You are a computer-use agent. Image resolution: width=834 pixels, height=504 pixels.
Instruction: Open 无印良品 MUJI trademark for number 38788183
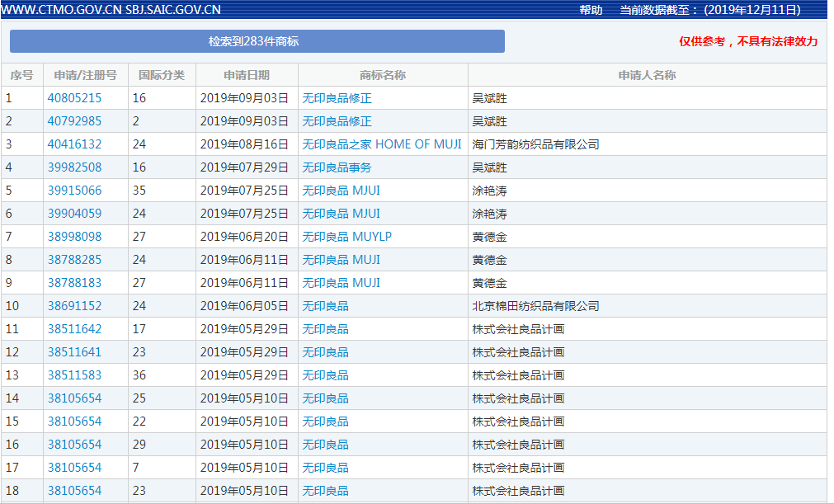pyautogui.click(x=342, y=283)
